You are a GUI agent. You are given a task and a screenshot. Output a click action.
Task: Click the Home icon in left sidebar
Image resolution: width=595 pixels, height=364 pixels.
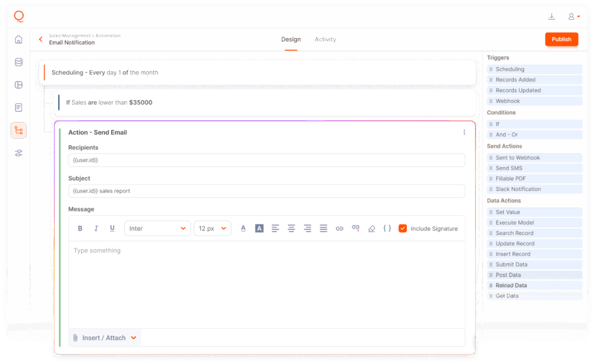(19, 39)
